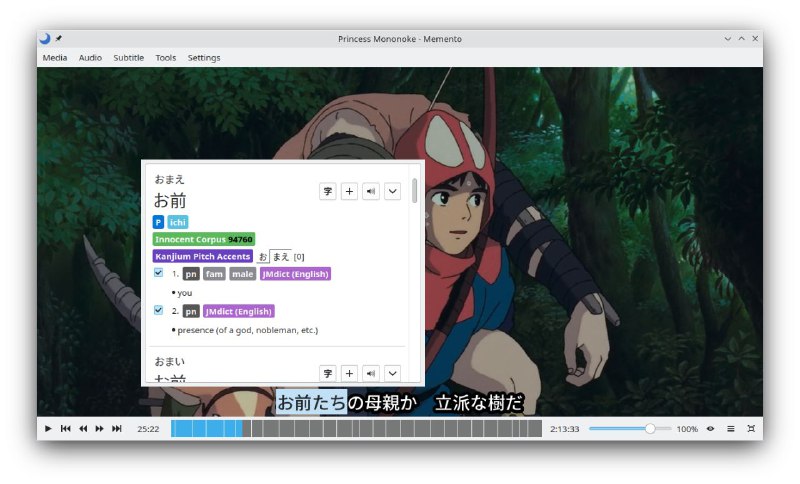800x484 pixels.
Task: Seek forward with the fast-forward button
Action: pyautogui.click(x=100, y=429)
